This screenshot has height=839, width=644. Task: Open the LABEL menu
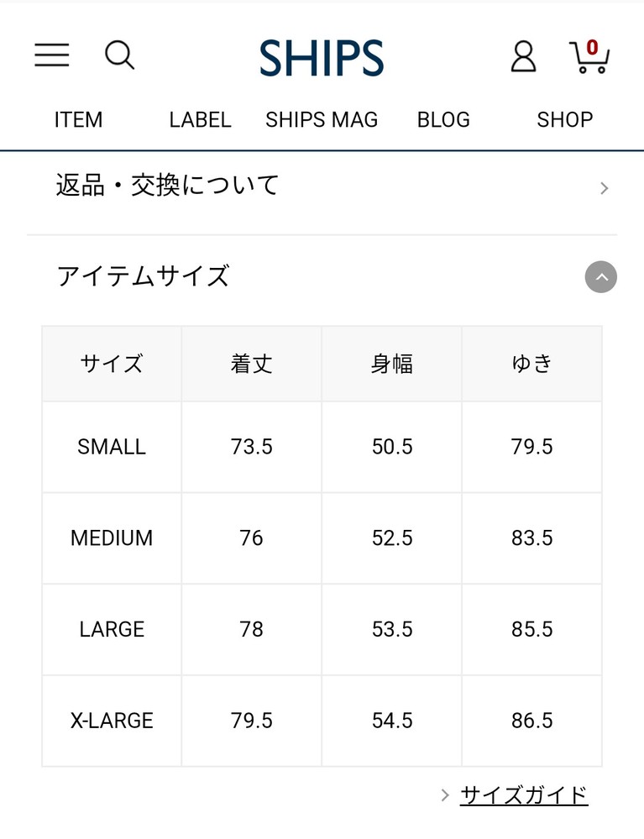(x=200, y=120)
